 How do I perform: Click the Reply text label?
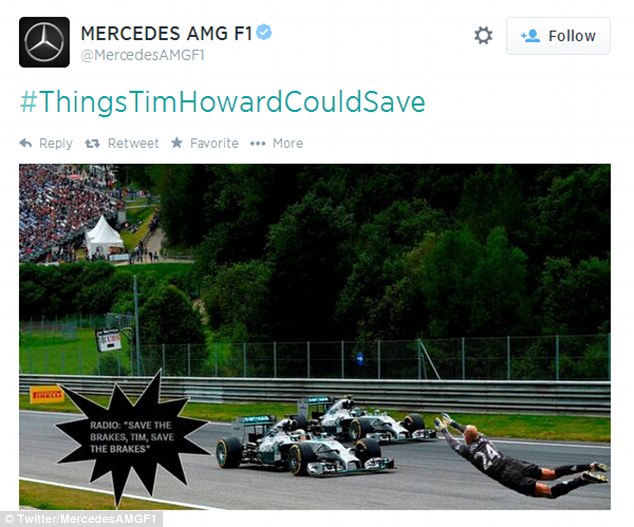coord(56,143)
